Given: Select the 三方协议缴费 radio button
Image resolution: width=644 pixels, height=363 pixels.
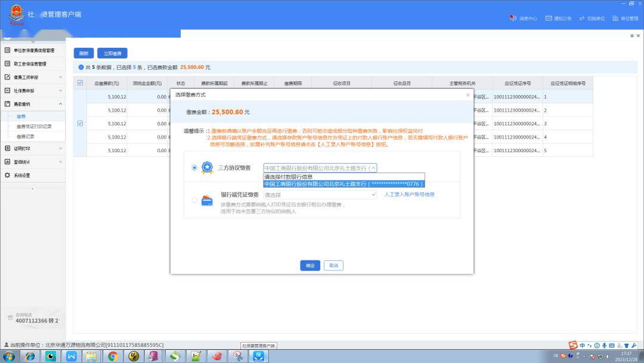Looking at the screenshot, I should click(x=194, y=168).
